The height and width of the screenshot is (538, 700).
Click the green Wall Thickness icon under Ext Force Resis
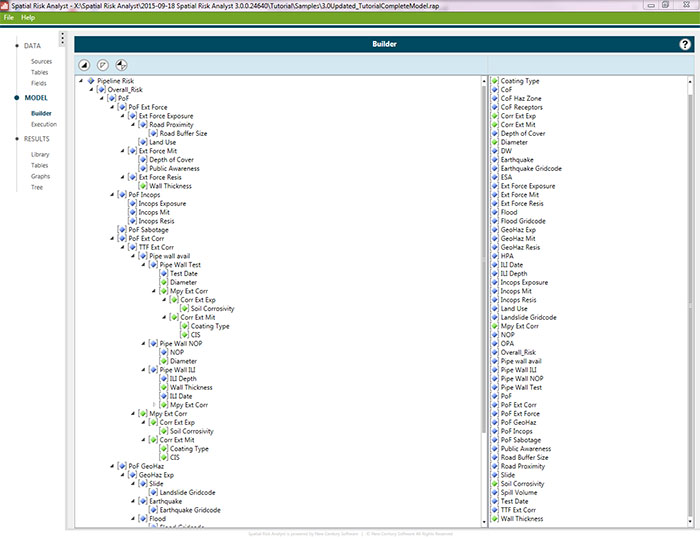[x=143, y=186]
